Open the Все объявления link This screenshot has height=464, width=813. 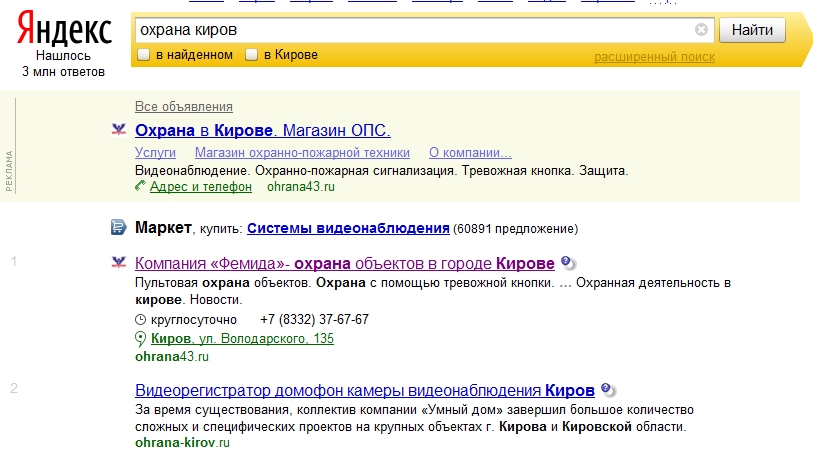(x=184, y=106)
